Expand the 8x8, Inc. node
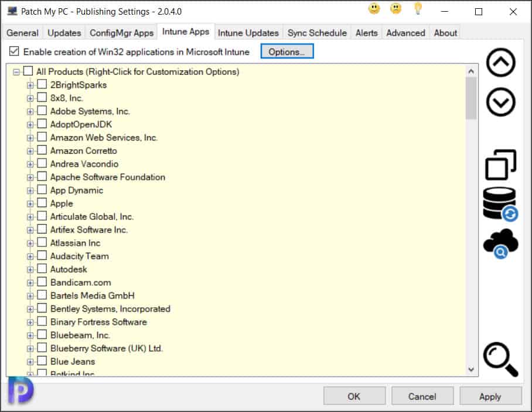 coord(30,98)
